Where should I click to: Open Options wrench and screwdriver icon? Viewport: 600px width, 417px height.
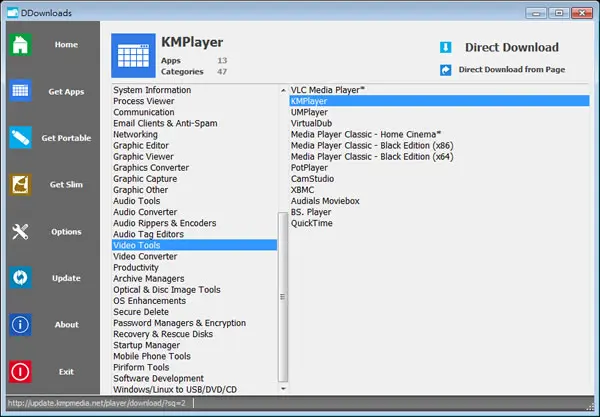pyautogui.click(x=20, y=231)
